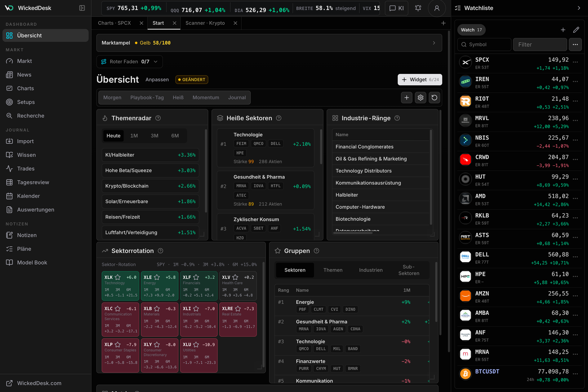Select the Journal layout preset
This screenshot has height=392, width=588.
[x=237, y=98]
